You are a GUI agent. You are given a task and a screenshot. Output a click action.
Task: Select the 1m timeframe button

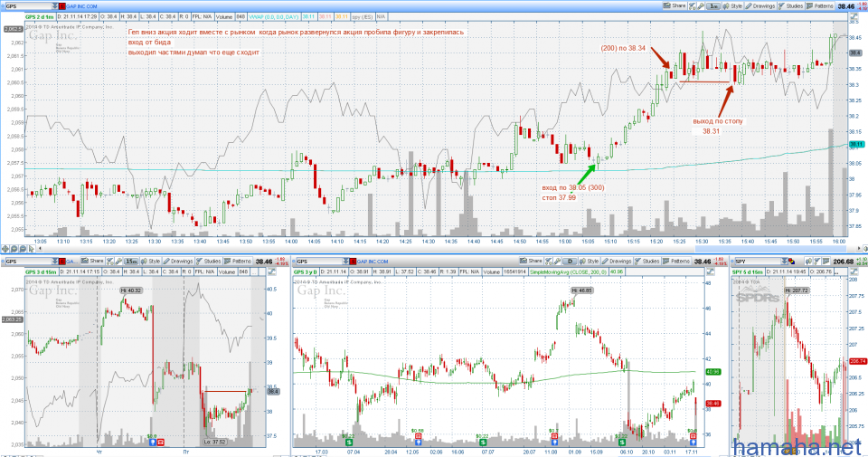point(713,6)
